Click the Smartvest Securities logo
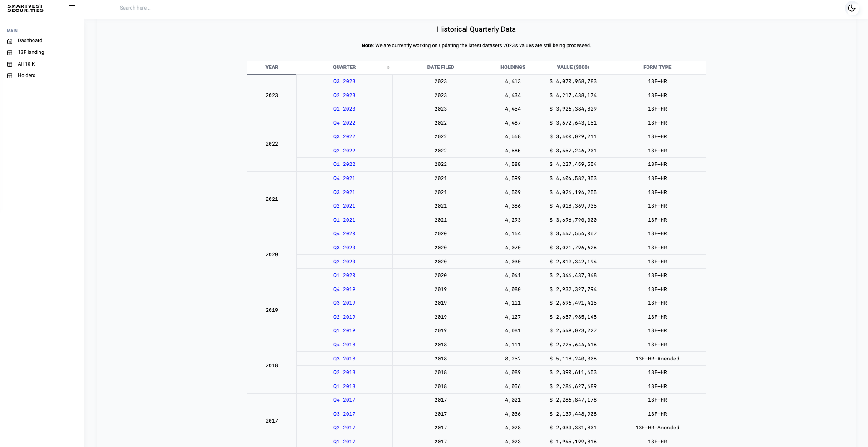The height and width of the screenshot is (447, 868). 25,8
